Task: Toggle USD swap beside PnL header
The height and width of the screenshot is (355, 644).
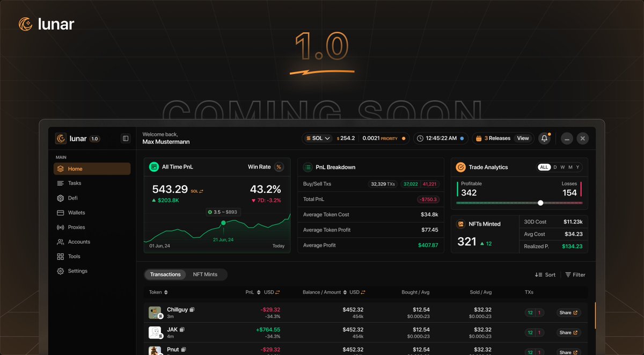Action: [x=277, y=292]
